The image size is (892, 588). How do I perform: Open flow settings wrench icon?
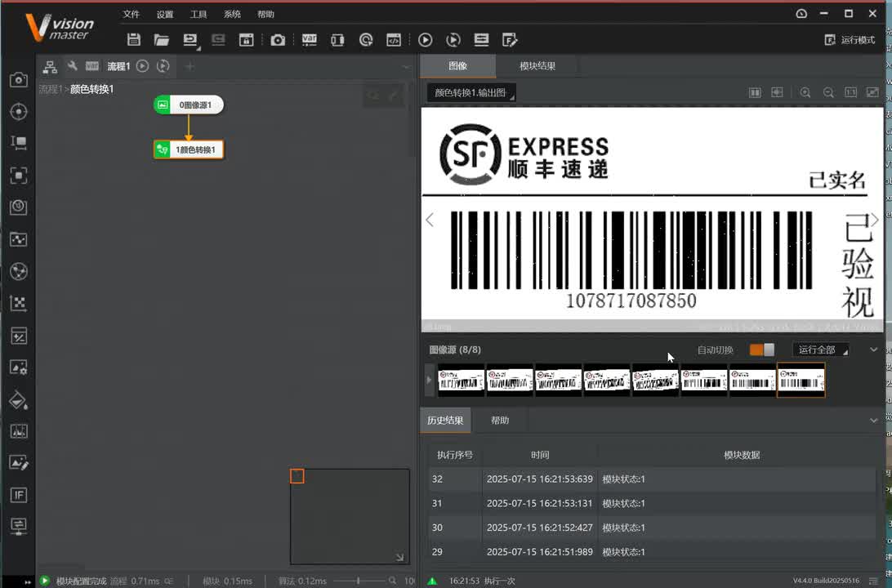(72, 66)
